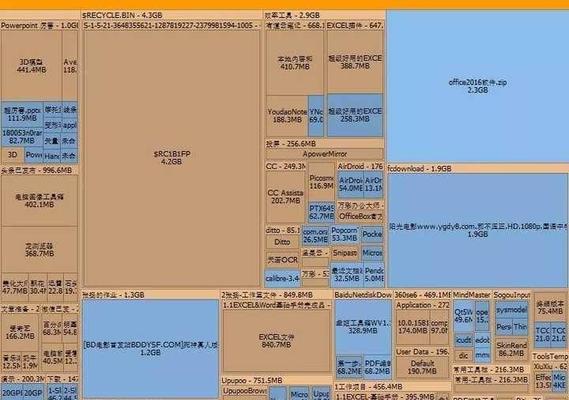This screenshot has height=400, width=569.
Task: Select the pptx 111.9MB file block
Action: click(x=22, y=114)
